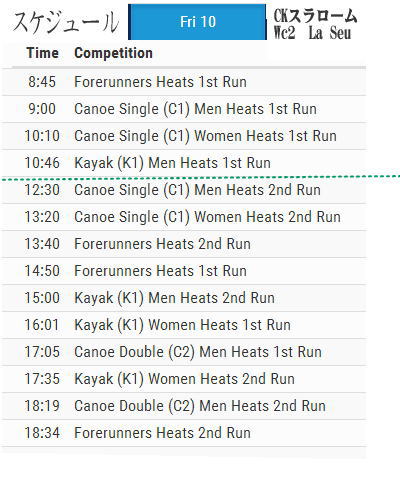Image resolution: width=400 pixels, height=480 pixels.
Task: Choose Canoe Double (C2) Men Heats 1st Run
Action: [184, 352]
